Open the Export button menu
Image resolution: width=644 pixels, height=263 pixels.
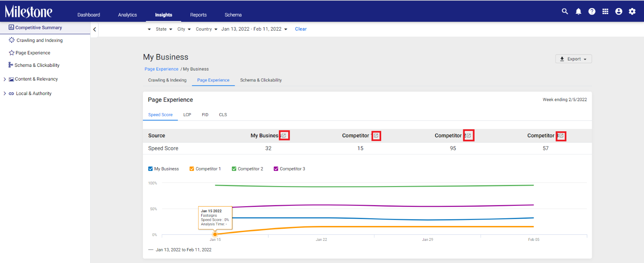pyautogui.click(x=574, y=59)
